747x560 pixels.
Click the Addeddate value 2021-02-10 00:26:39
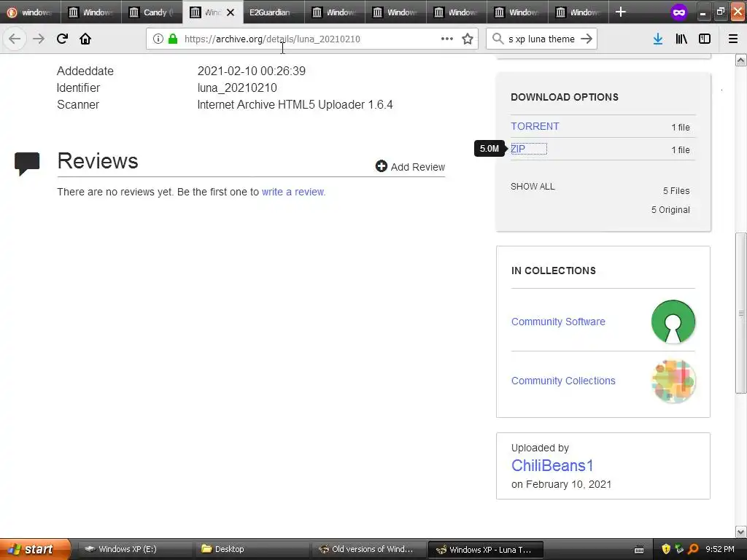[x=252, y=71]
